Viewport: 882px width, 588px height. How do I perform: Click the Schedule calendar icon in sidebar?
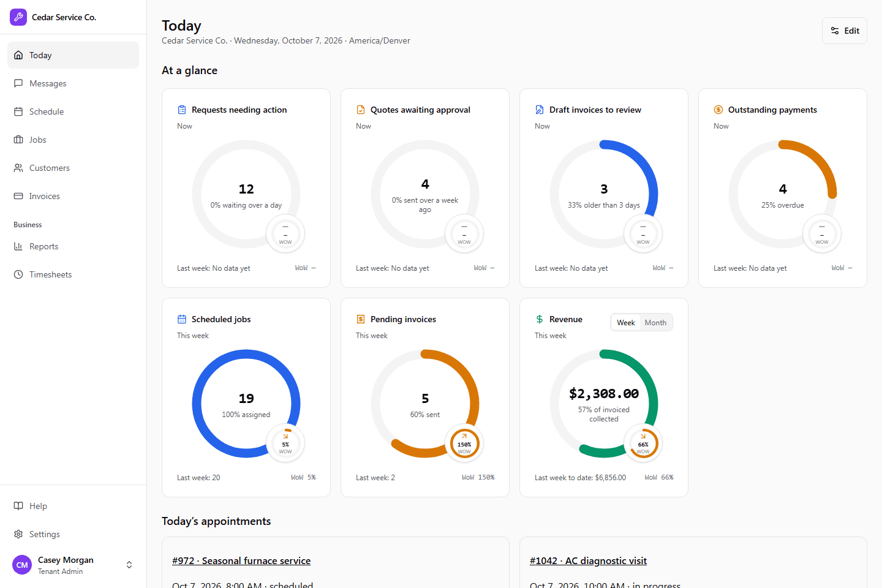click(x=18, y=111)
